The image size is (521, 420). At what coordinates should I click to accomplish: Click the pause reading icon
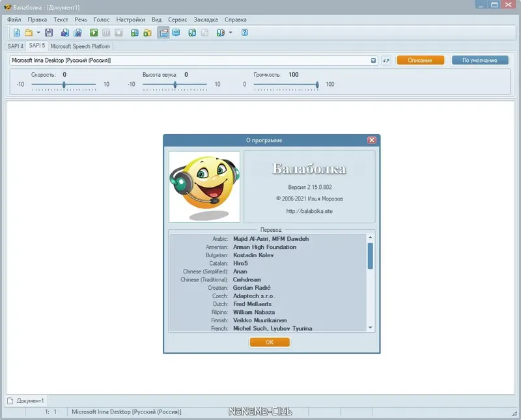[106, 33]
